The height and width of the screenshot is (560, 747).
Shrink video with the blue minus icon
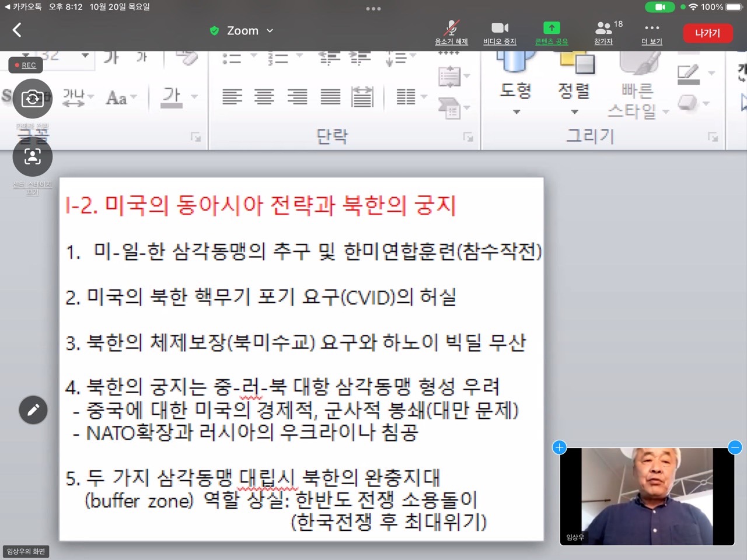pos(735,447)
